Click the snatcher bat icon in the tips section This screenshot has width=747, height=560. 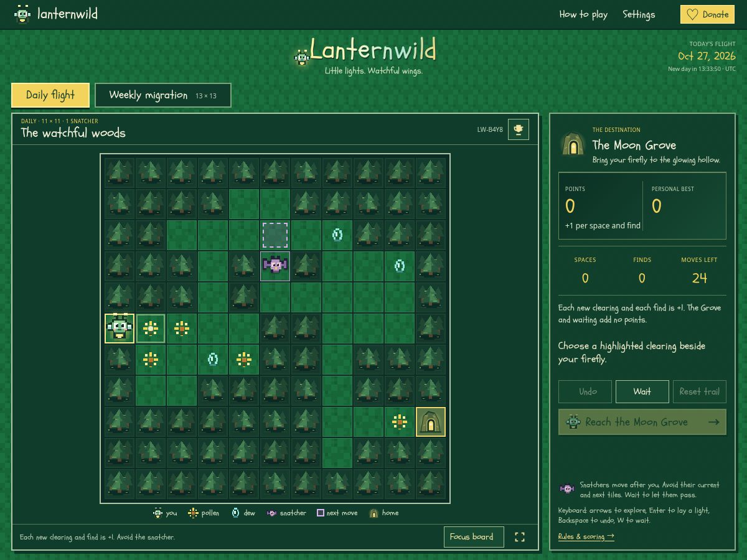tap(566, 489)
